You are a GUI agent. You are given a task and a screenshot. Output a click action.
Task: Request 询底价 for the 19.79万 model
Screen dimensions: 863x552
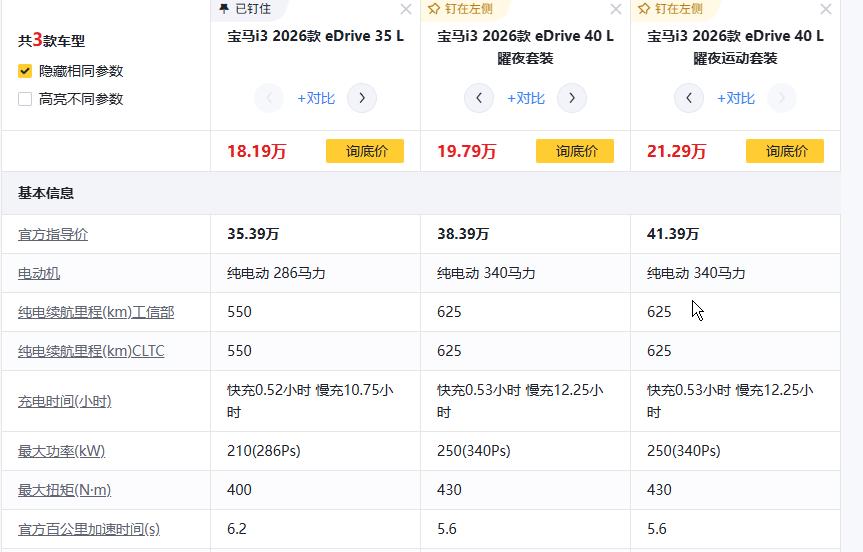[575, 151]
